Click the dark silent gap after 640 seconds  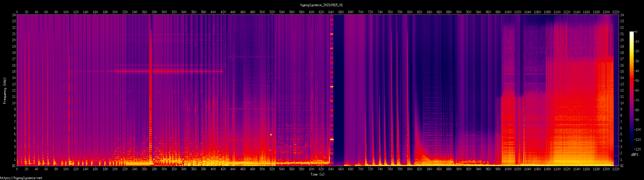point(338,88)
